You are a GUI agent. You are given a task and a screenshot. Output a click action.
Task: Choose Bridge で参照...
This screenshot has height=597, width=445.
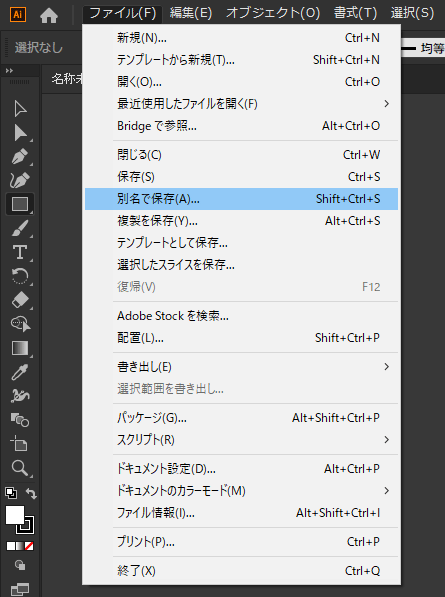click(x=241, y=126)
